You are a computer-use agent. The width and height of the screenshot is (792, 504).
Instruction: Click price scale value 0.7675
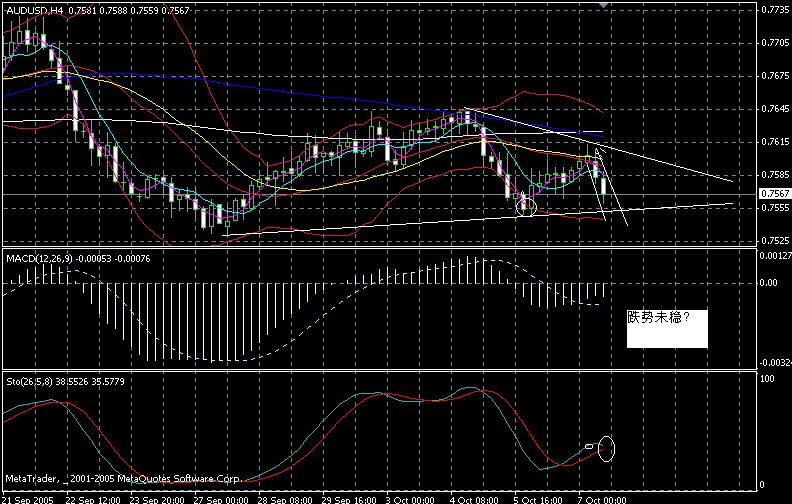775,76
